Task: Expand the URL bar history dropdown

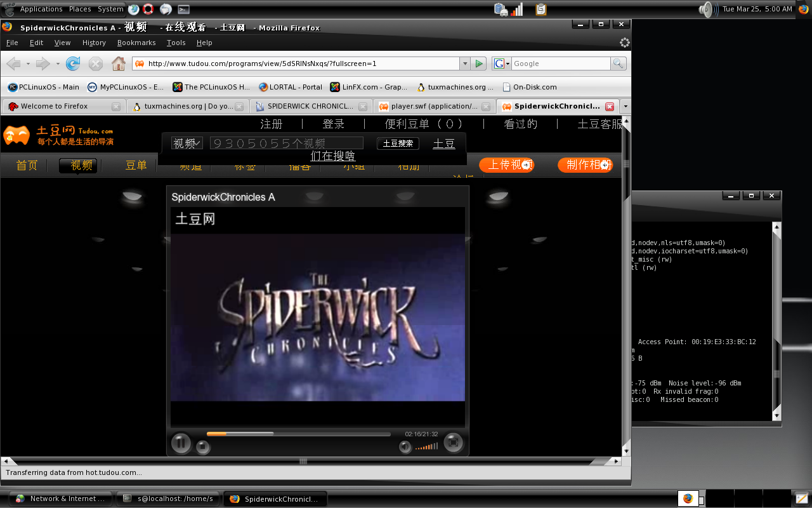Action: [x=465, y=63]
